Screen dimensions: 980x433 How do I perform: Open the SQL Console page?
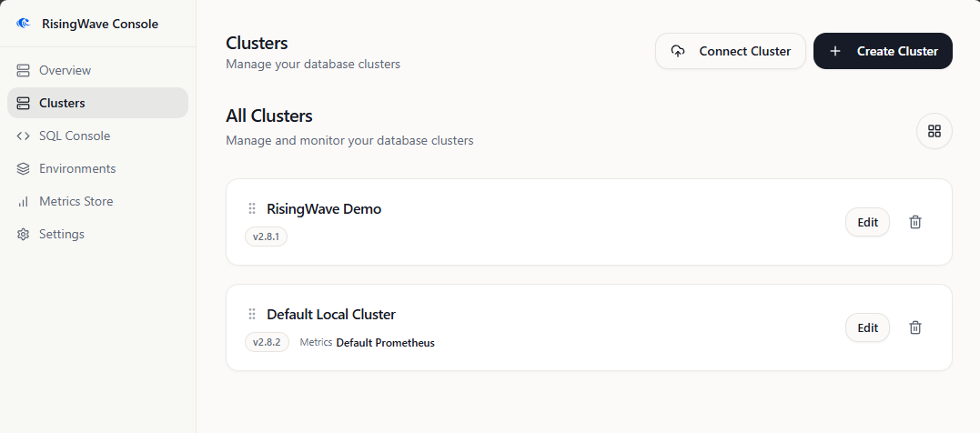pyautogui.click(x=97, y=136)
